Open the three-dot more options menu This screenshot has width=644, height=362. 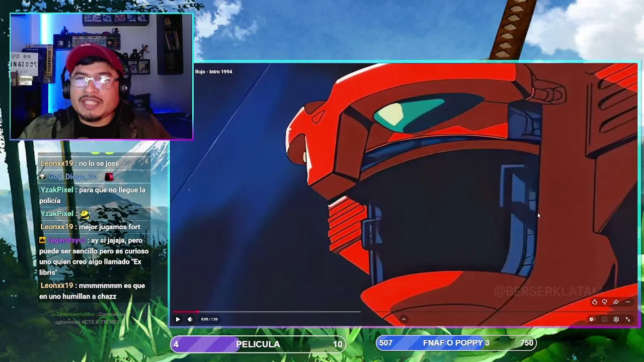pos(627,302)
